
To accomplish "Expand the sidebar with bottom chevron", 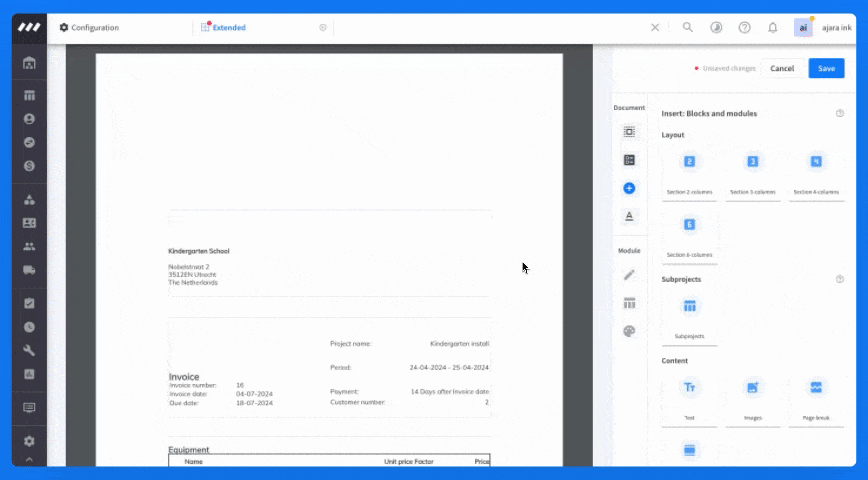I will tap(29, 459).
